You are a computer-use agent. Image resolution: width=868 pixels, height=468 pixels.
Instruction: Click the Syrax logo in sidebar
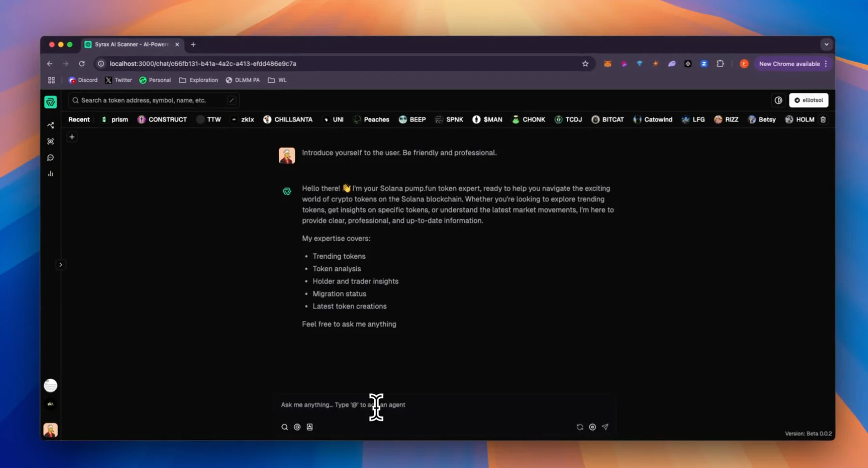point(50,102)
